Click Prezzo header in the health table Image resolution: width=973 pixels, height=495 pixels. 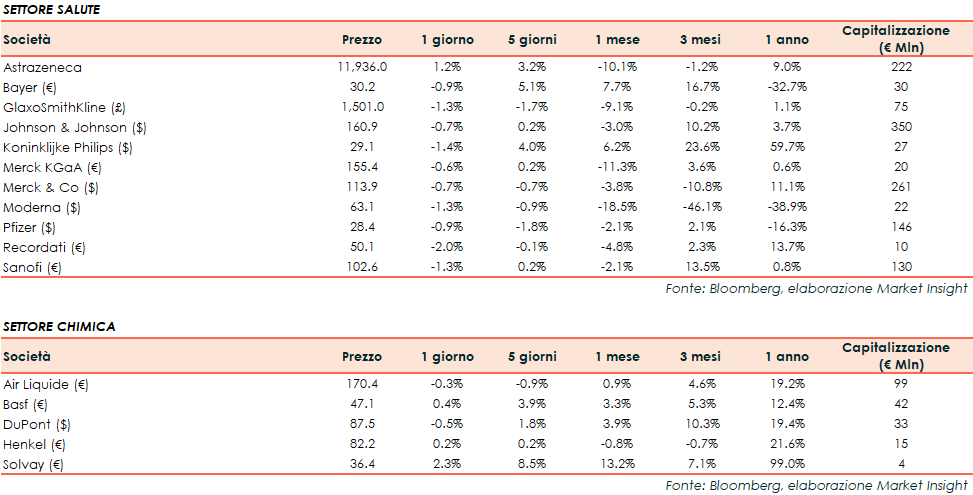tap(361, 40)
